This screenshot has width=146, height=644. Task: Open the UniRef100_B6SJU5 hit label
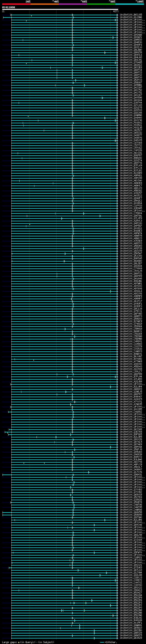pyautogui.click(x=131, y=15)
